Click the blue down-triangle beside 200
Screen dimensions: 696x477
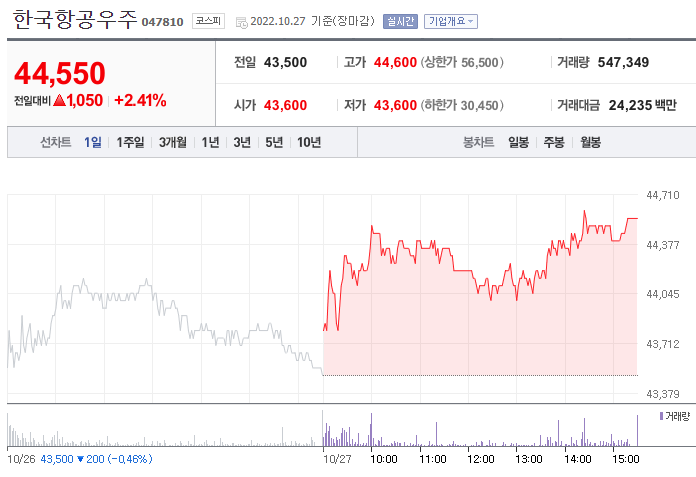tap(80, 459)
